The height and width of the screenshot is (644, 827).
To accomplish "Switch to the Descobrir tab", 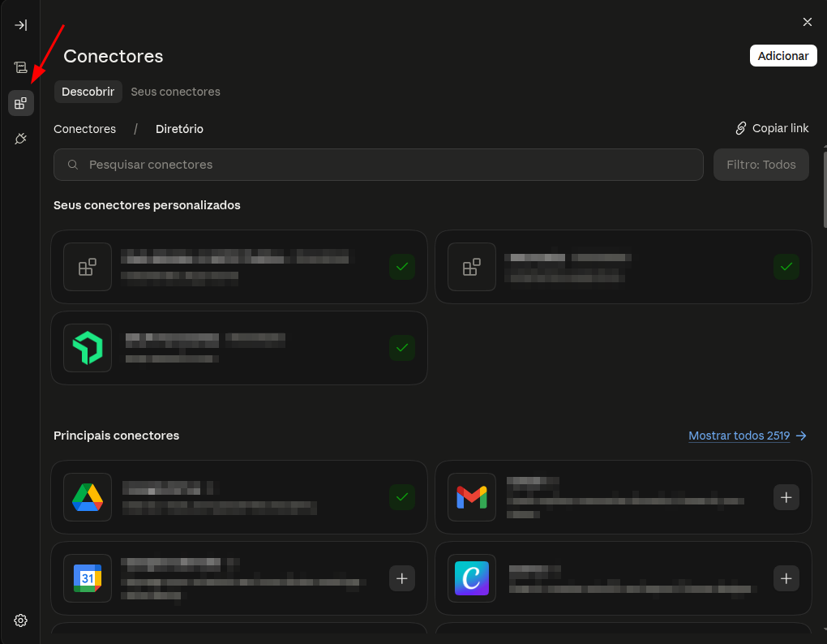I will pyautogui.click(x=88, y=92).
